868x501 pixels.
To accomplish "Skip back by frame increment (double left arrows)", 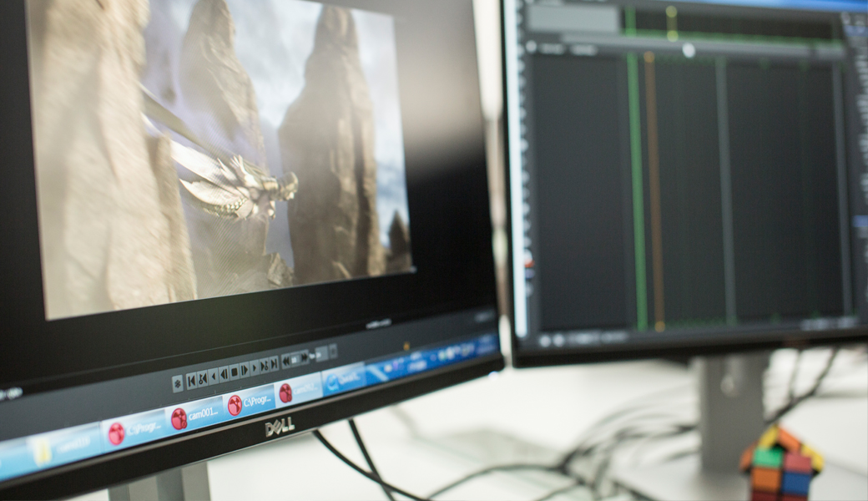I will 285,362.
